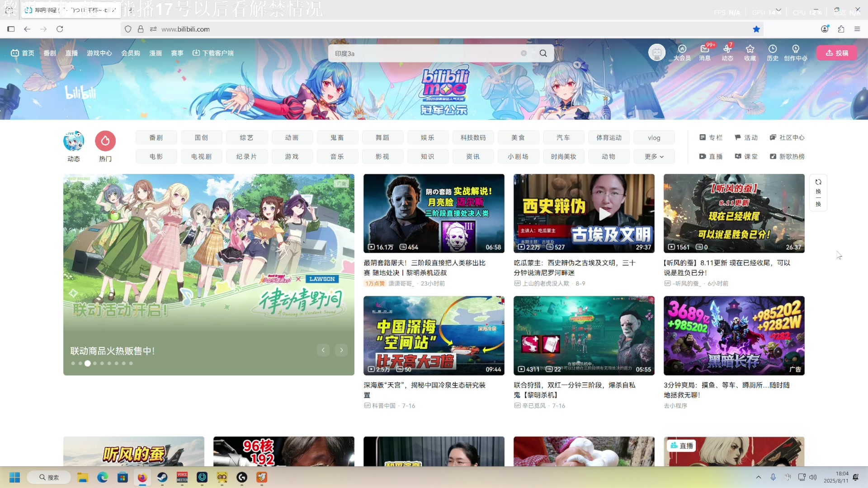Open 历史 history clock icon
Image resolution: width=868 pixels, height=488 pixels.
tap(773, 53)
